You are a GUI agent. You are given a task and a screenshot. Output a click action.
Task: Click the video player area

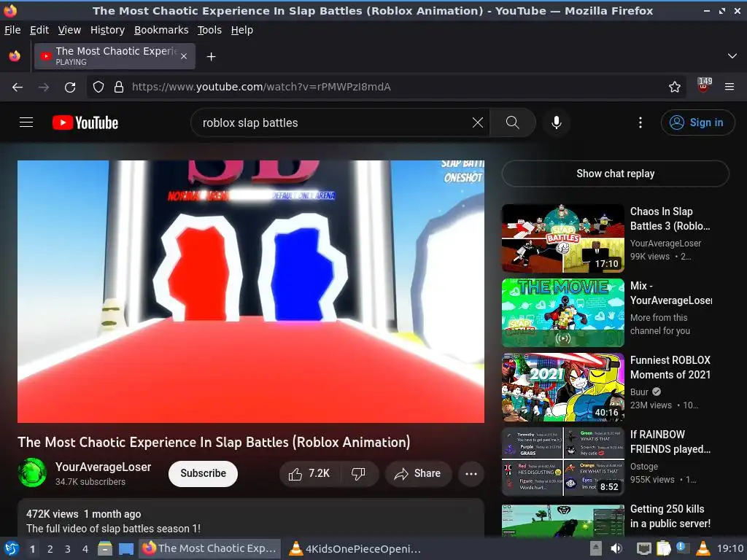pos(251,292)
